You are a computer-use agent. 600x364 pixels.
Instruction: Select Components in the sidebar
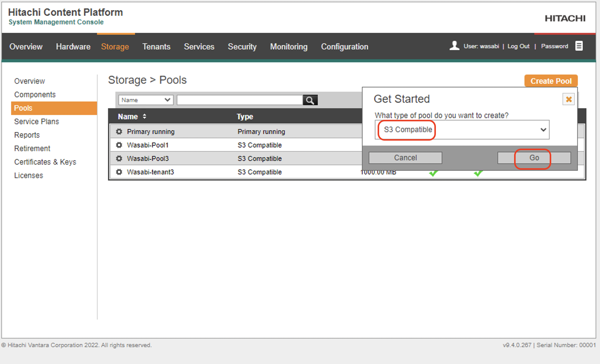click(35, 95)
